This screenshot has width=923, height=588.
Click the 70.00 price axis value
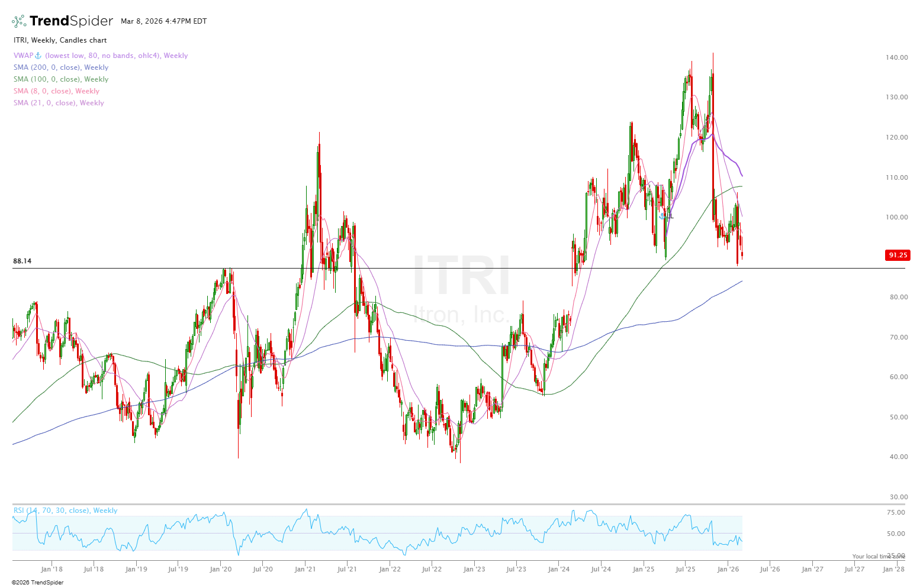pos(899,337)
